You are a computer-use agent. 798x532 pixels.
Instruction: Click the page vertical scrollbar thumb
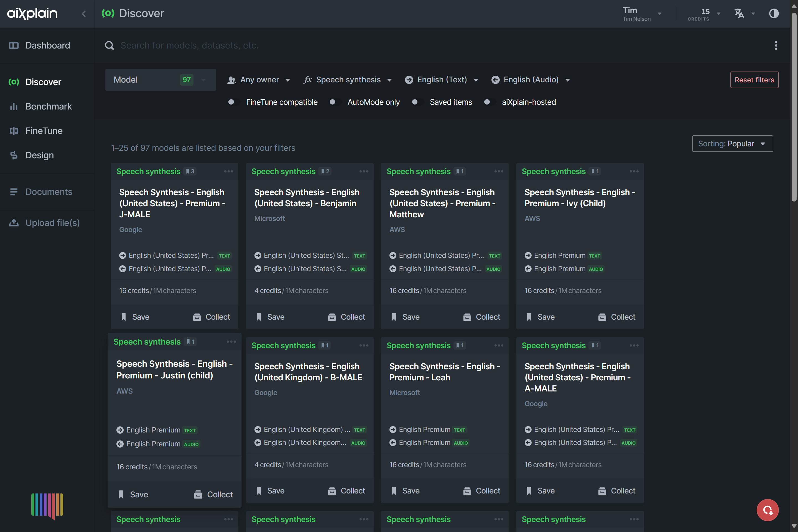click(794, 107)
